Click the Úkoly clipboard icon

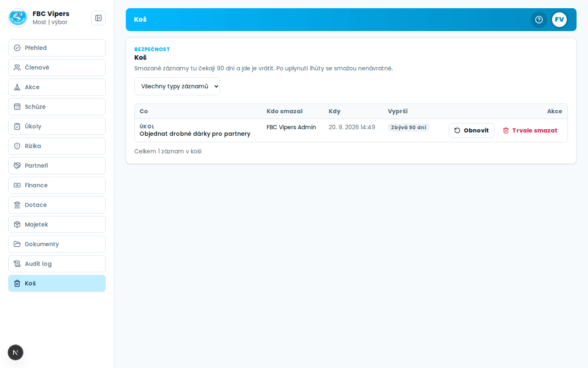17,126
